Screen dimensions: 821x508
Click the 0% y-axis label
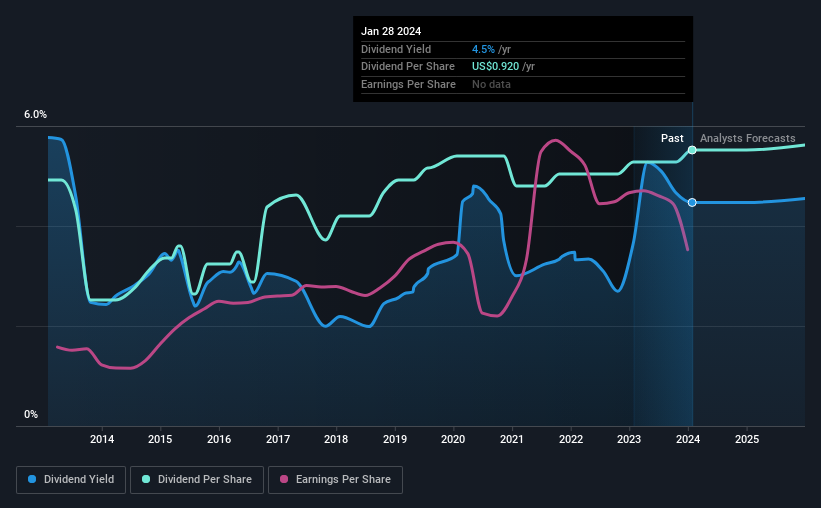point(31,414)
